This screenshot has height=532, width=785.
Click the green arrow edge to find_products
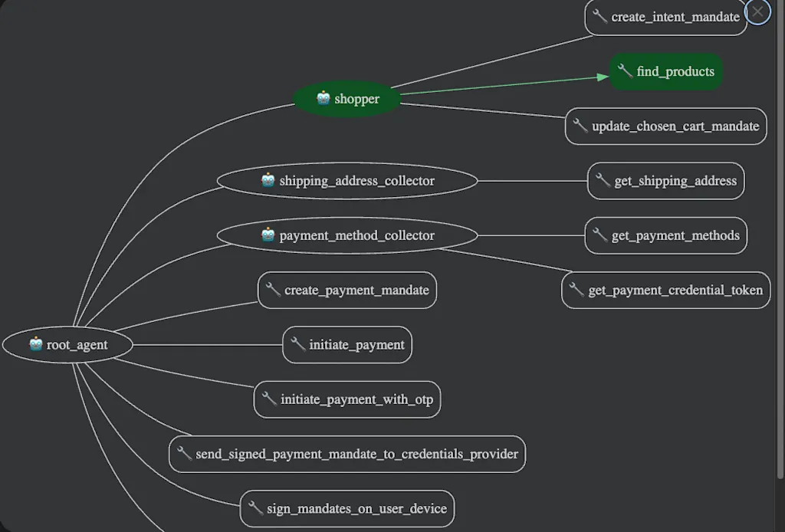point(501,86)
